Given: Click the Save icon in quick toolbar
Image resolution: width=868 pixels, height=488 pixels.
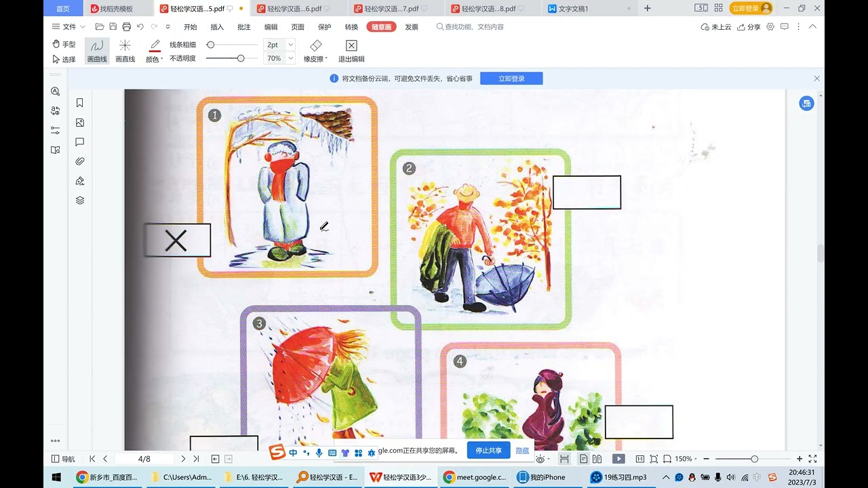Looking at the screenshot, I should coord(113,27).
